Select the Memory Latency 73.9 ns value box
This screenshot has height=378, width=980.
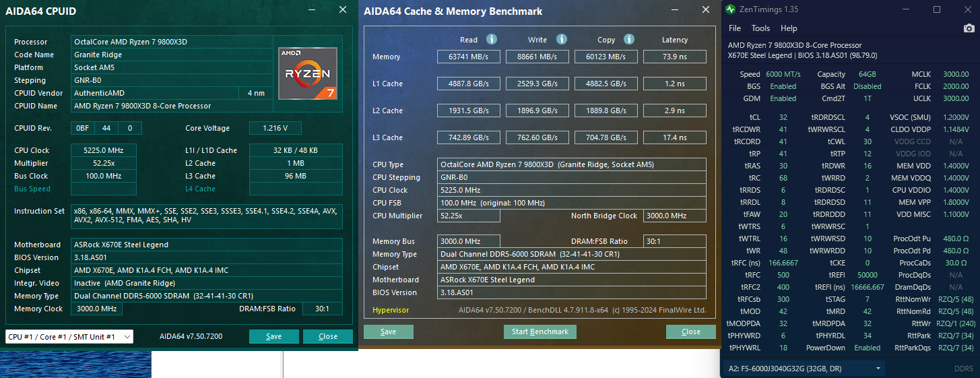tap(674, 57)
